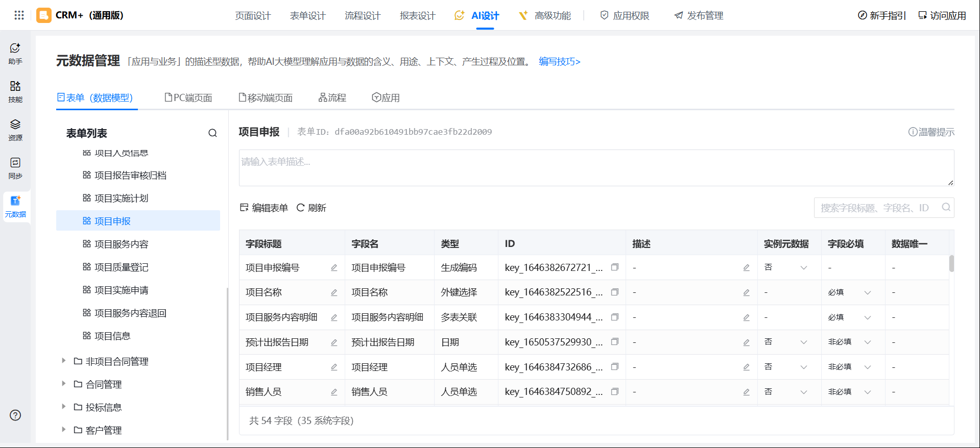Open 字段必填 dropdown for 销售人员 row

(867, 392)
